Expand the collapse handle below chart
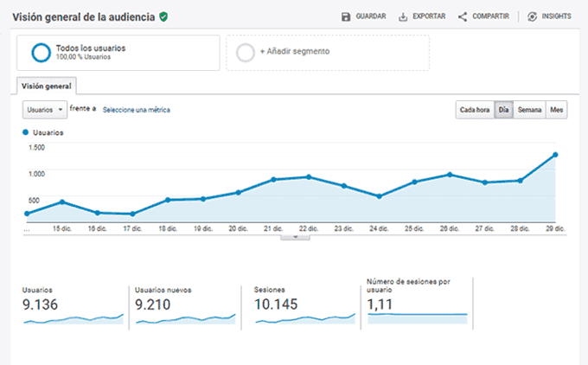The height and width of the screenshot is (365, 588). (x=296, y=235)
